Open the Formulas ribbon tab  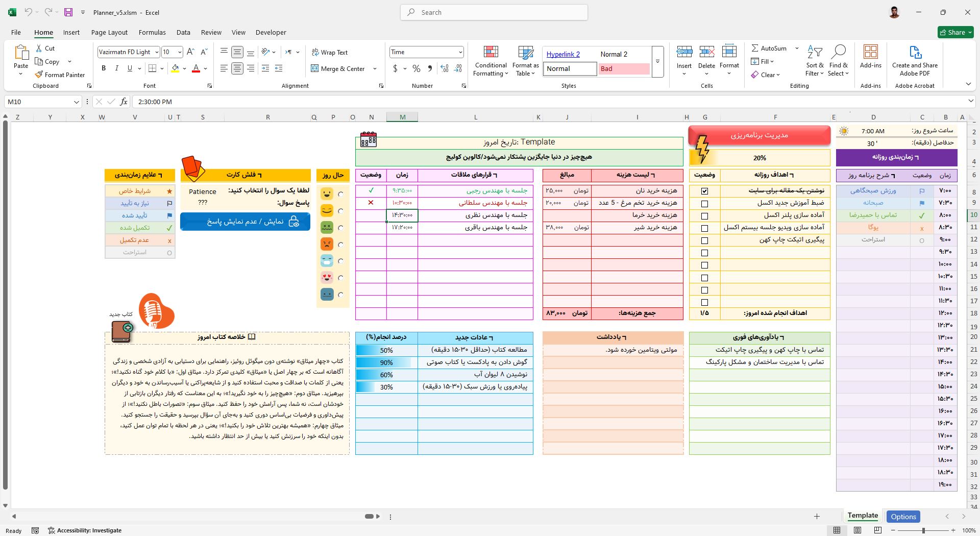(152, 32)
